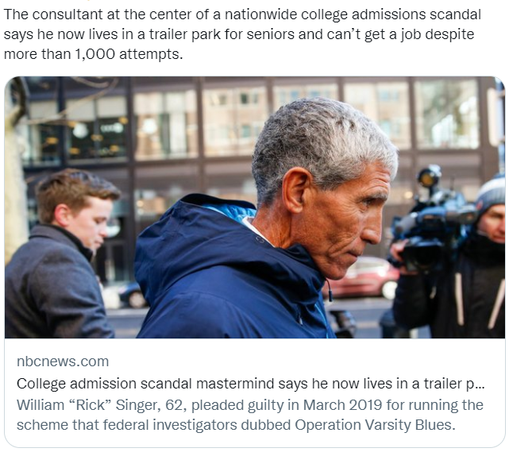This screenshot has width=509, height=453.
Task: Click the William "Rick" Singer description line
Action: coord(250,405)
